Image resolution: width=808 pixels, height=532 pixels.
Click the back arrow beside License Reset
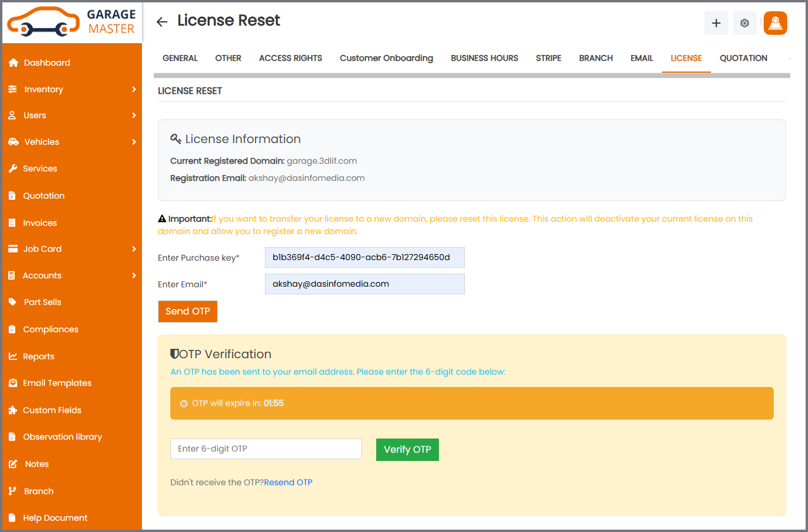click(161, 22)
